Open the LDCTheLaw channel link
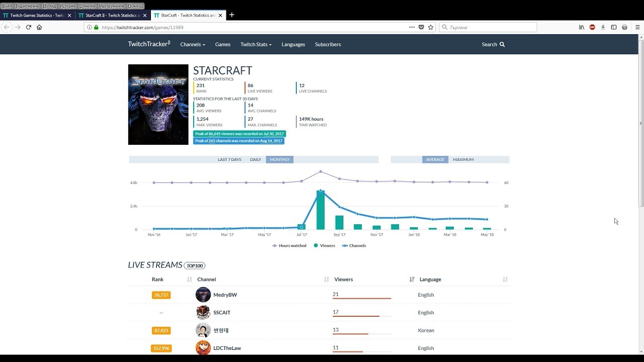644x362 pixels. click(x=227, y=348)
